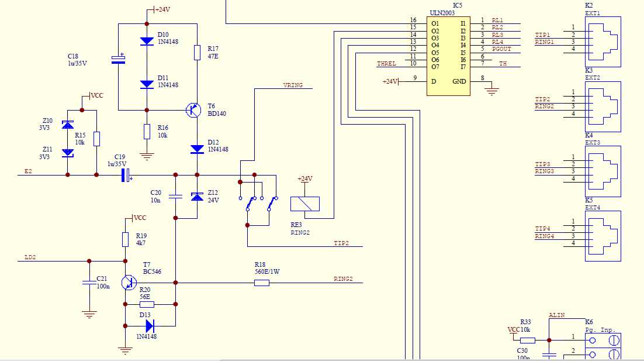This screenshot has width=644, height=361.
Task: Click the ALIN net label
Action: point(556,315)
